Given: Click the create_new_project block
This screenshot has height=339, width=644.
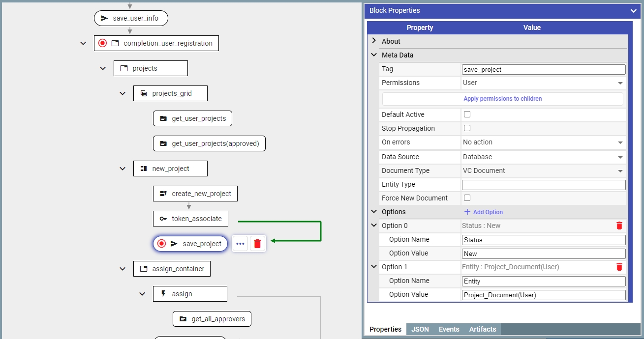Looking at the screenshot, I should (x=195, y=194).
